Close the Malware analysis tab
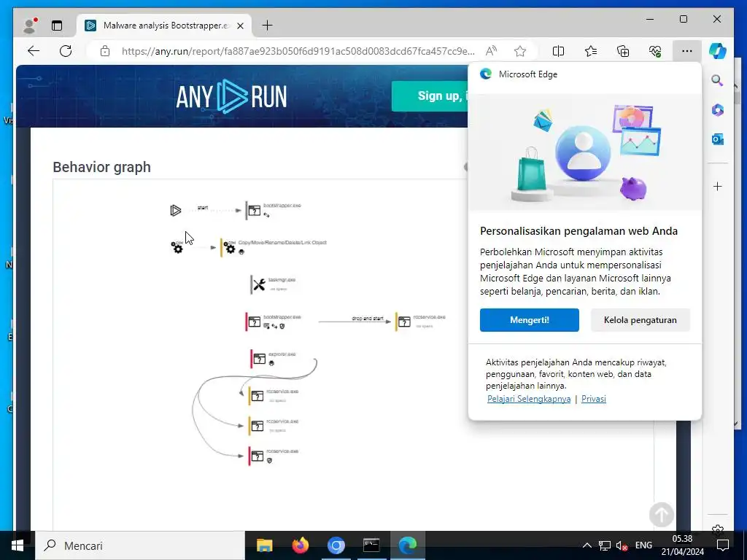 (241, 26)
